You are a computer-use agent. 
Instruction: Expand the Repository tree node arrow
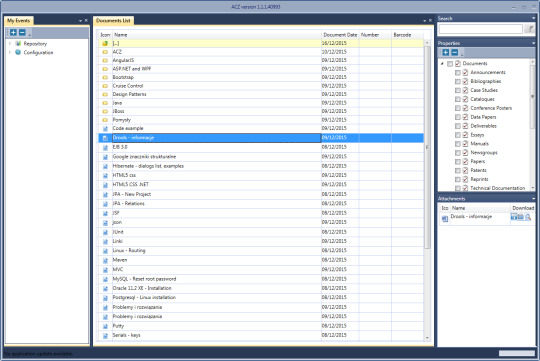pyautogui.click(x=10, y=43)
